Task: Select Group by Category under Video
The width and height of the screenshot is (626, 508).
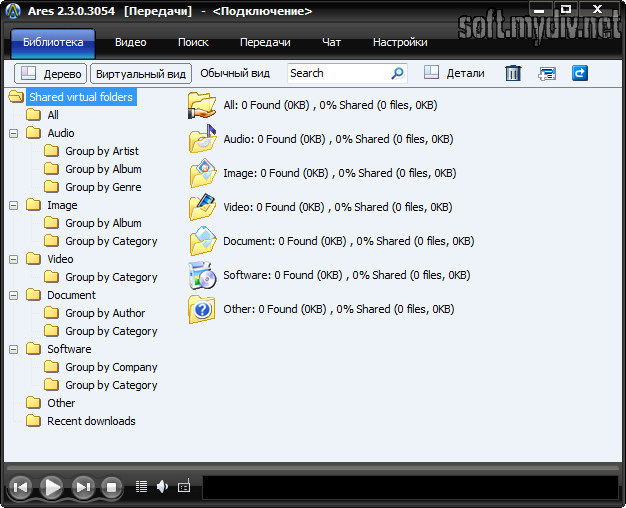Action: click(111, 277)
